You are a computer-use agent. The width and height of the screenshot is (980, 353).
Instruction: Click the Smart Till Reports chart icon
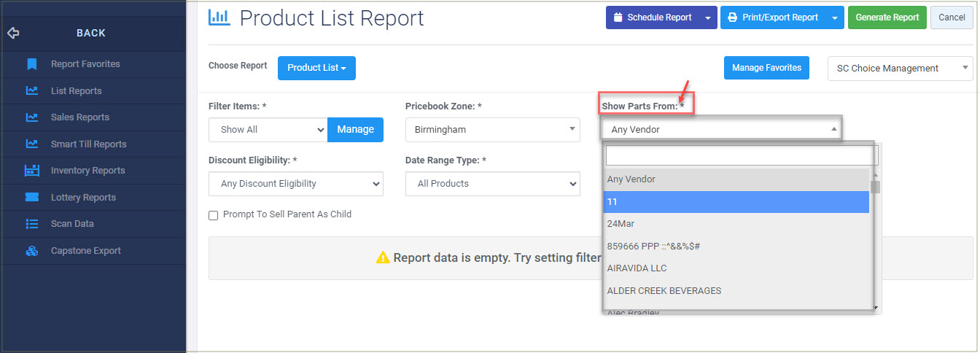click(x=31, y=144)
